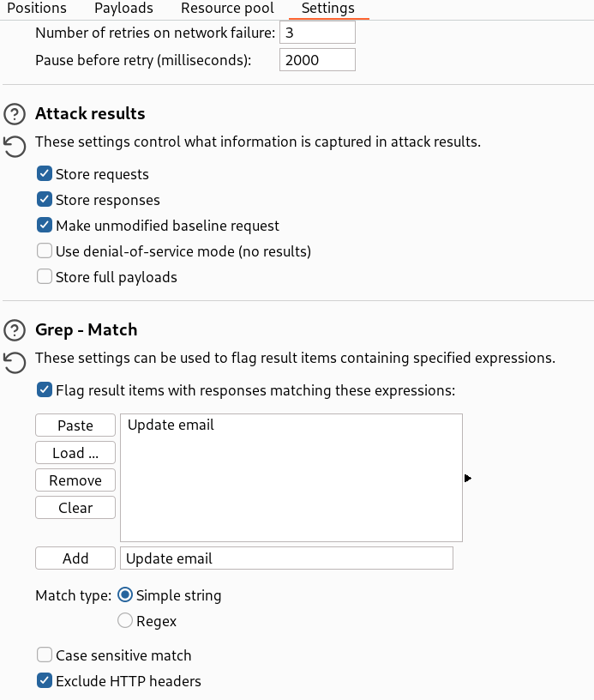Image resolution: width=594 pixels, height=700 pixels.
Task: Select the Regex match type
Action: (124, 620)
